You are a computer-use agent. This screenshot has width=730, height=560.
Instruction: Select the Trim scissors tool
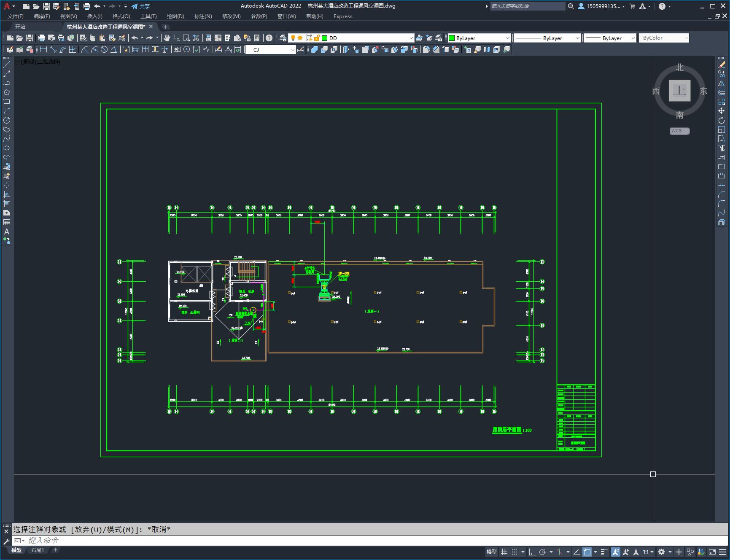pyautogui.click(x=722, y=148)
